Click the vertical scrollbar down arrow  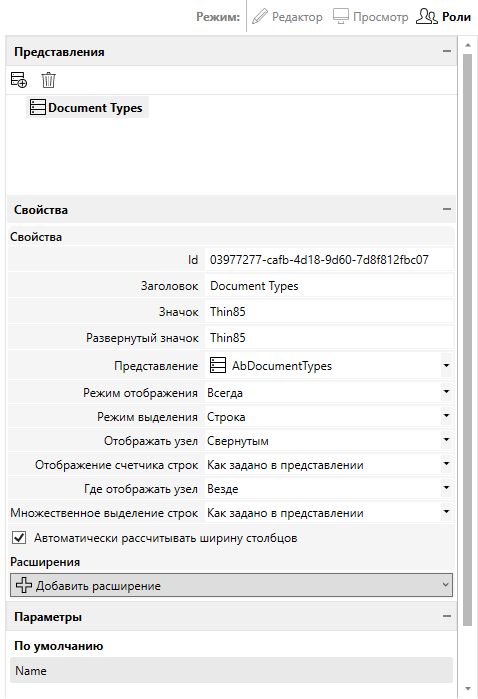467,689
